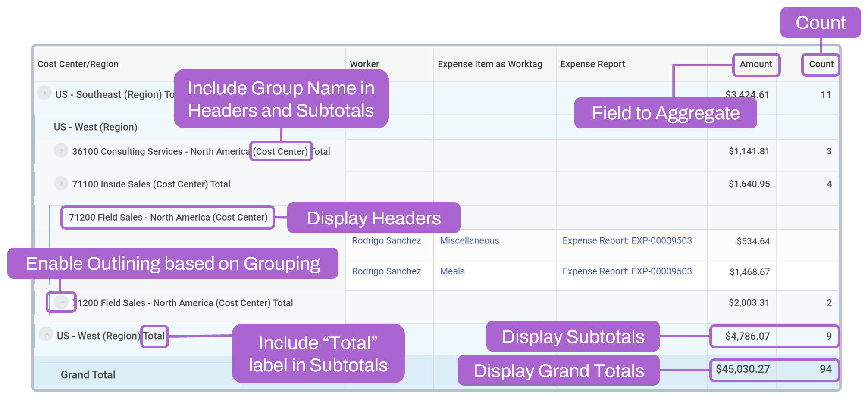Viewport: 868px width, 402px height.
Task: Click the Expense Item as Worktag header
Action: 490,64
